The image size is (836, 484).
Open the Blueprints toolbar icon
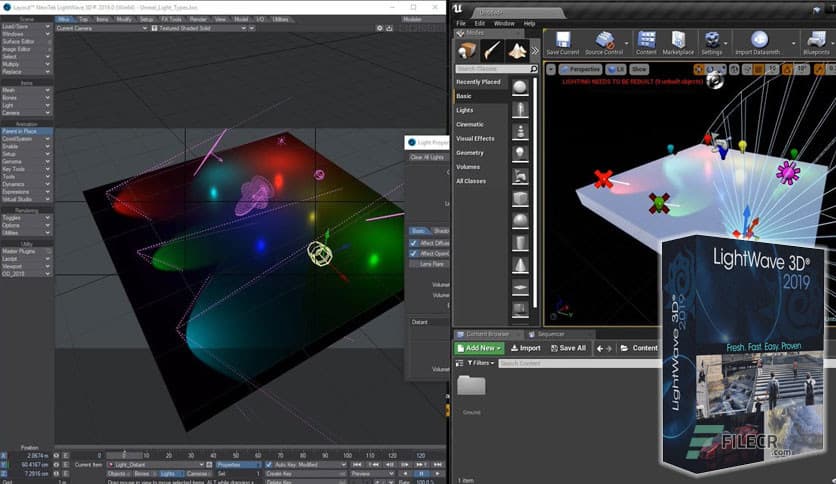pos(816,43)
